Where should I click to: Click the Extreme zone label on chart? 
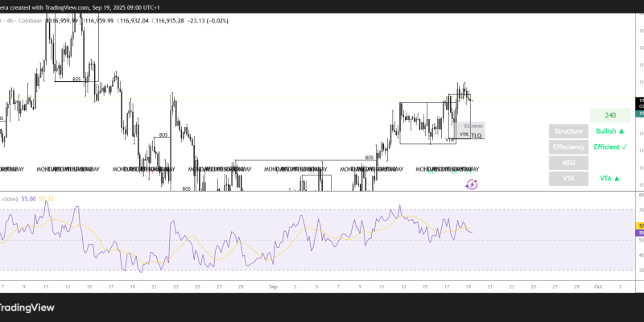tap(474, 126)
